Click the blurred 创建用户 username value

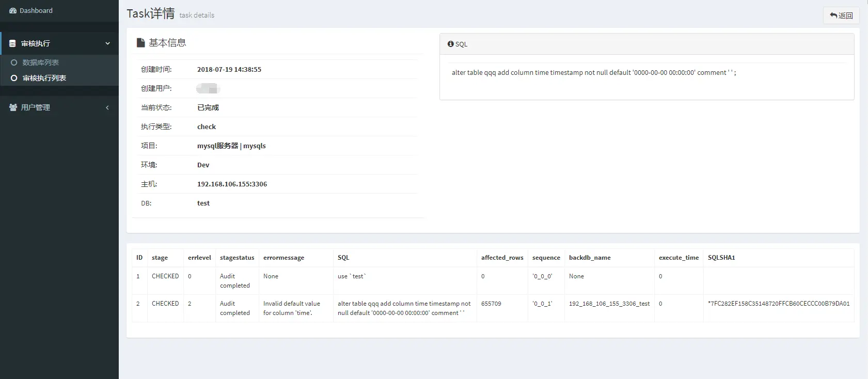click(x=208, y=89)
